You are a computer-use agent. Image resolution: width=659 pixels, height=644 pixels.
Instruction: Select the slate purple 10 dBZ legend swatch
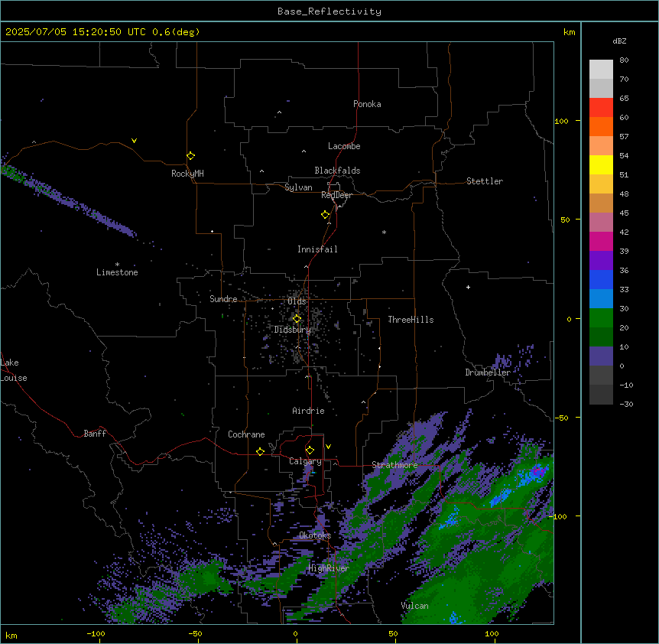click(601, 356)
